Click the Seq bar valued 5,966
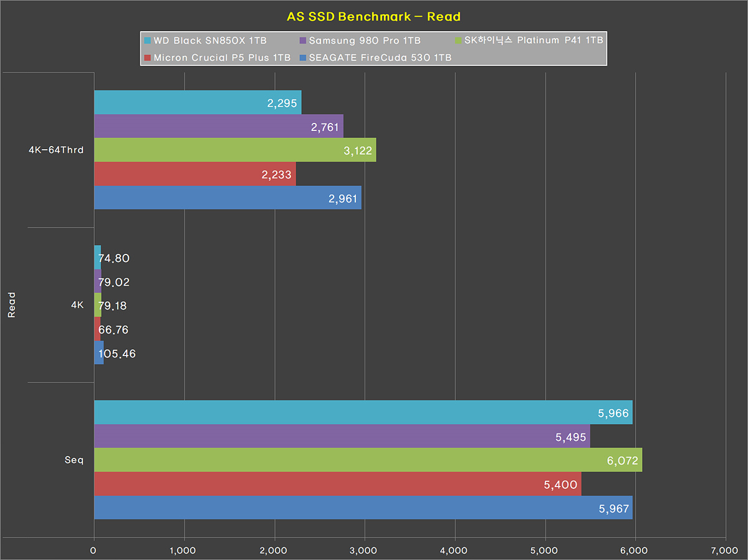Screen dimensions: 748x560 (363, 412)
